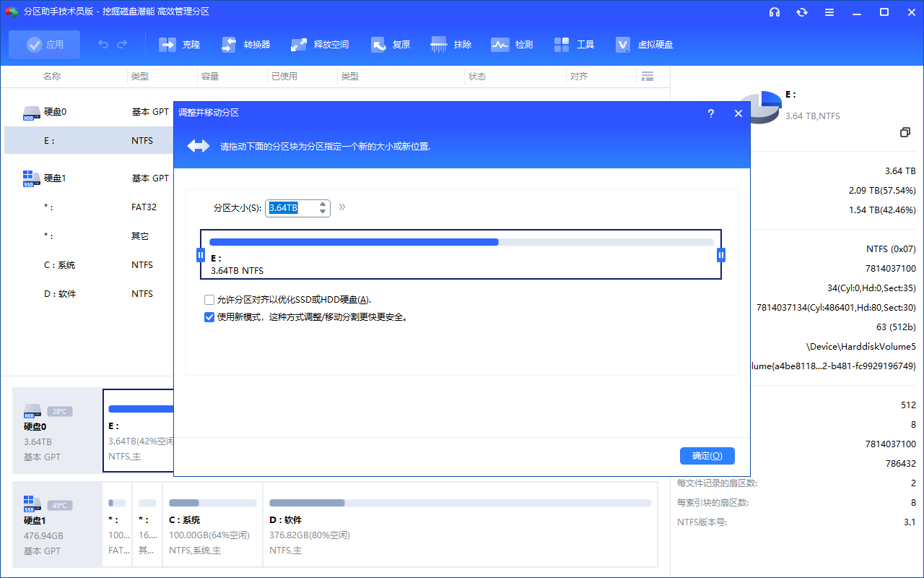Increase partition size with the up stepper arrow
Screen dimensions: 924x578
point(322,204)
